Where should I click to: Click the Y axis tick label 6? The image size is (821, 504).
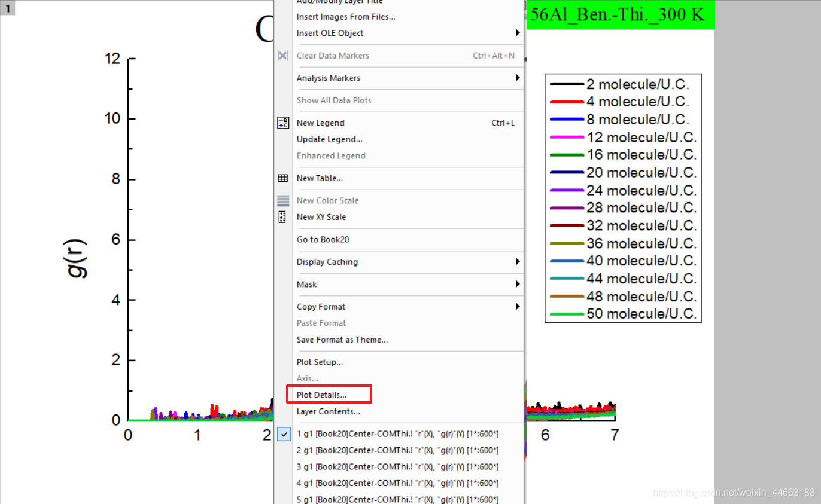tap(116, 240)
